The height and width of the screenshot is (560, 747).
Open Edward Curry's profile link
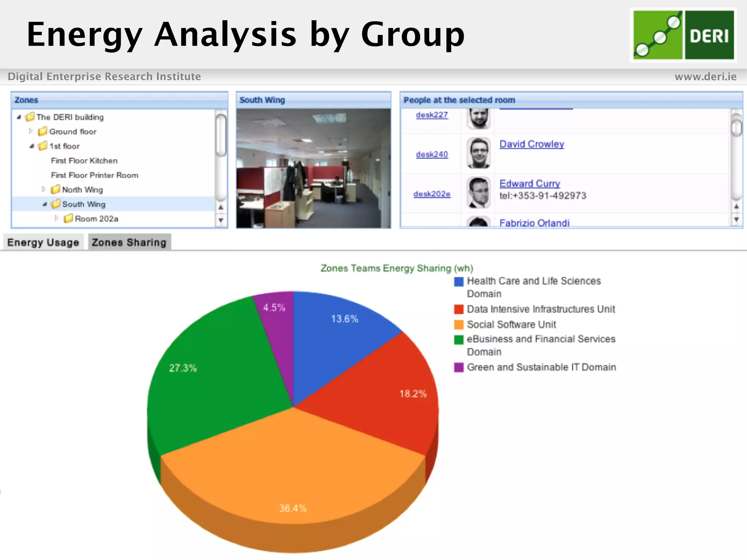point(530,183)
